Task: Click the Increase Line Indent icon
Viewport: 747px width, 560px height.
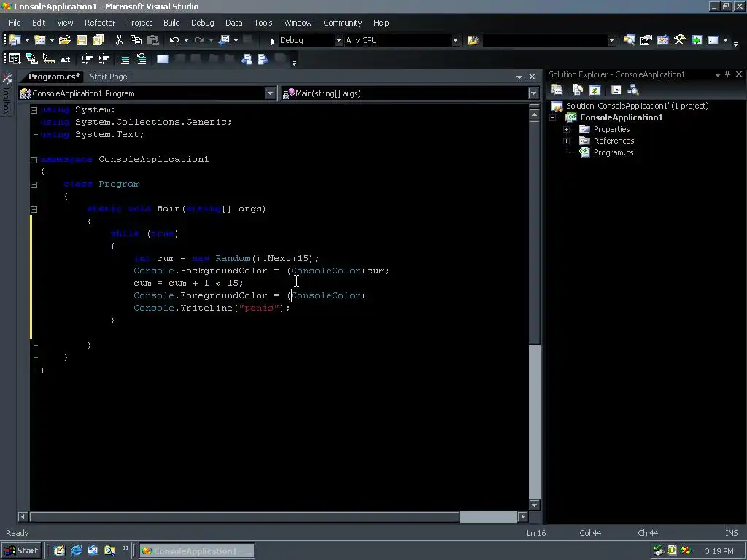Action: (104, 59)
